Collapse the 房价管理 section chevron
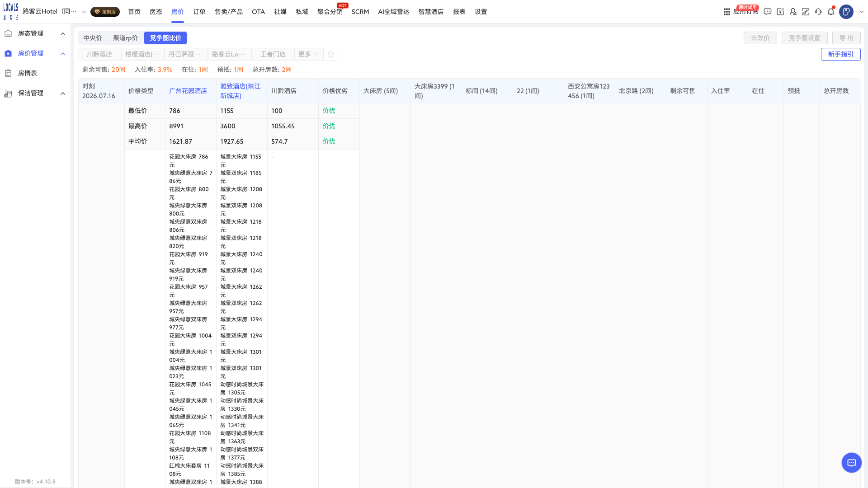Viewport: 868px width, 488px height. click(x=63, y=53)
